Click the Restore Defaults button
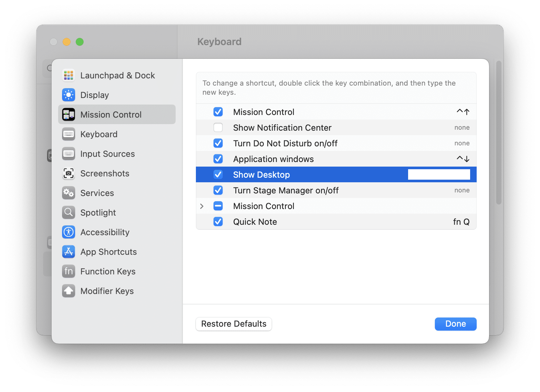 click(233, 324)
